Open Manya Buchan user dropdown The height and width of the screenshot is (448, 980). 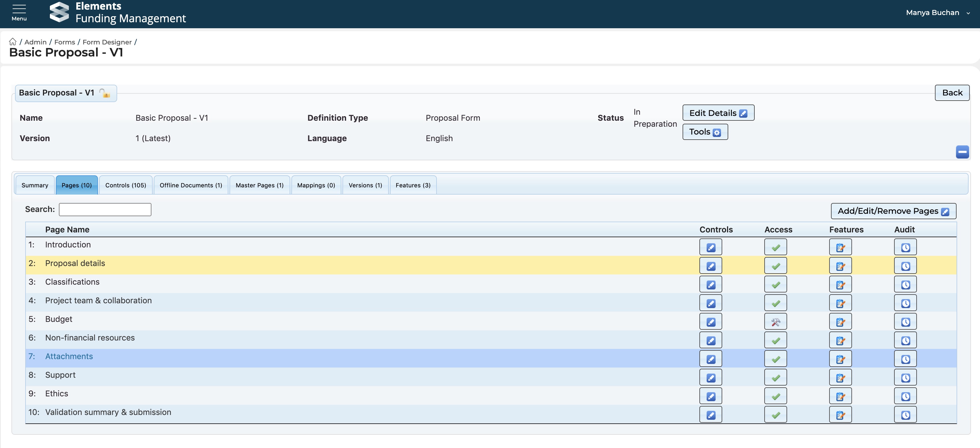[x=937, y=13]
